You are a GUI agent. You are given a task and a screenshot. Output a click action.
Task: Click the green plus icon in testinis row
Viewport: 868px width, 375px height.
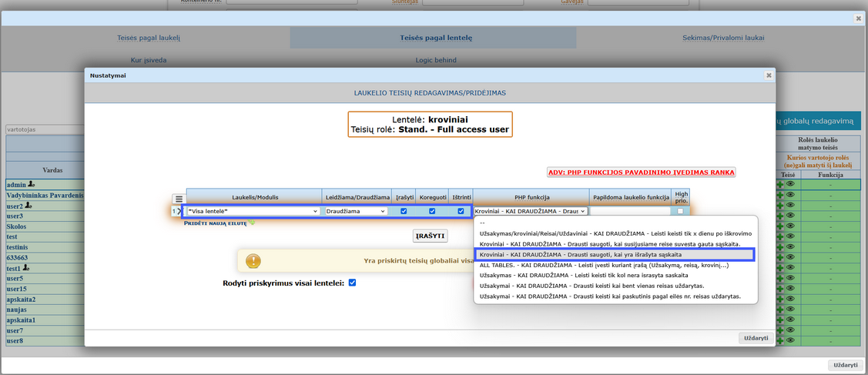coord(780,247)
